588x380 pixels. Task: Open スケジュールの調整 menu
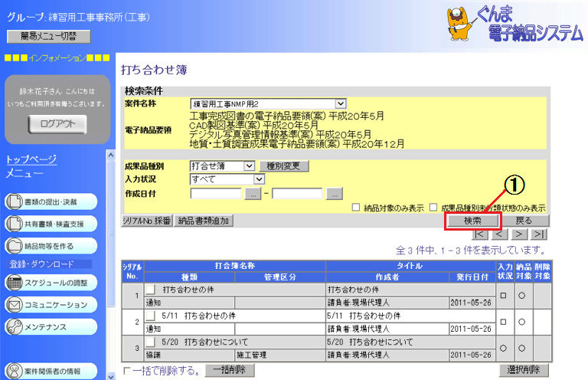point(51,283)
